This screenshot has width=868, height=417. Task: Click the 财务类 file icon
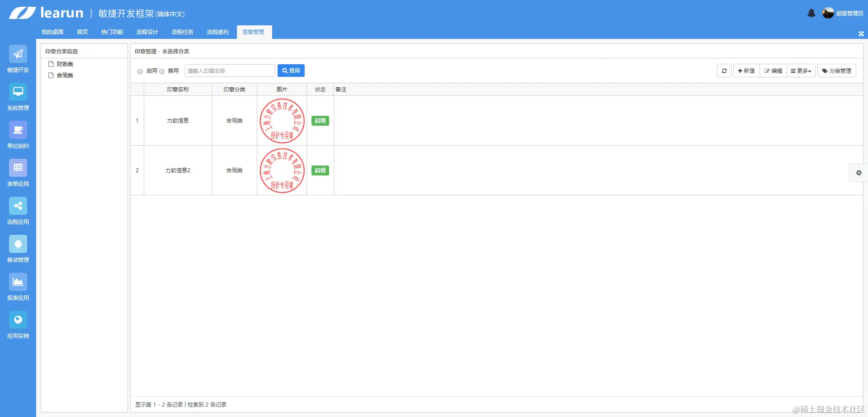[51, 64]
